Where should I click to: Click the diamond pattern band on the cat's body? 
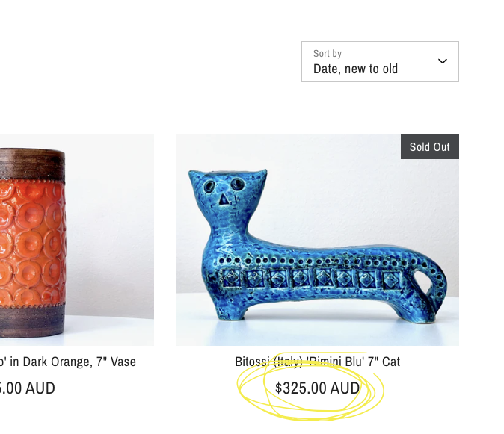click(314, 279)
